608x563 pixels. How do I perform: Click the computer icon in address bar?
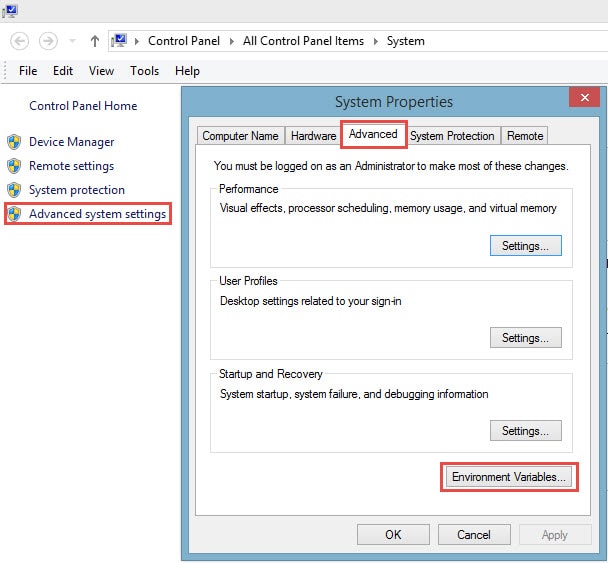119,41
